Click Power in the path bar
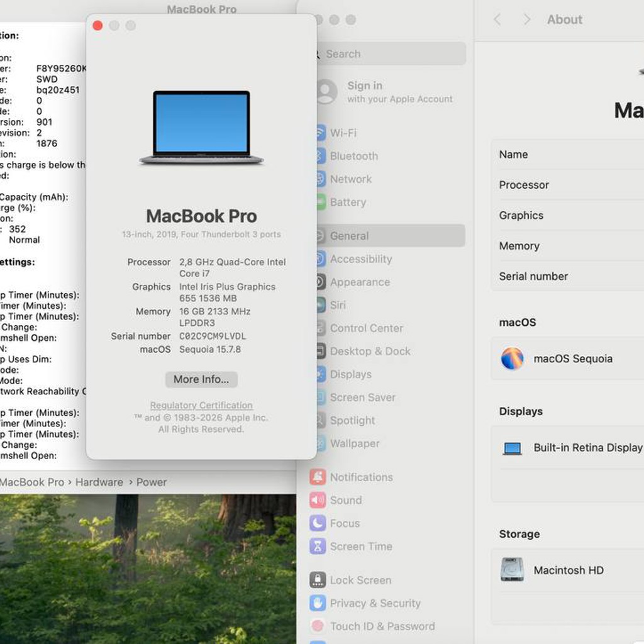The image size is (644, 644). (x=152, y=482)
